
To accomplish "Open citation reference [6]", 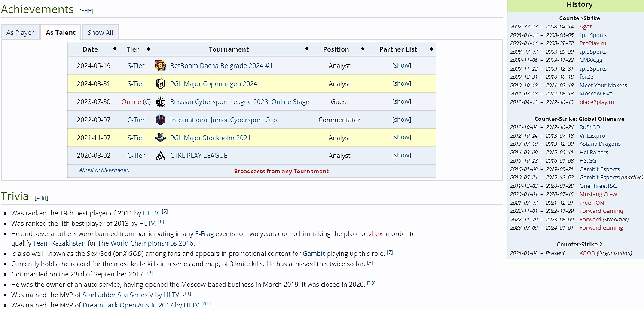I will pos(161,222).
